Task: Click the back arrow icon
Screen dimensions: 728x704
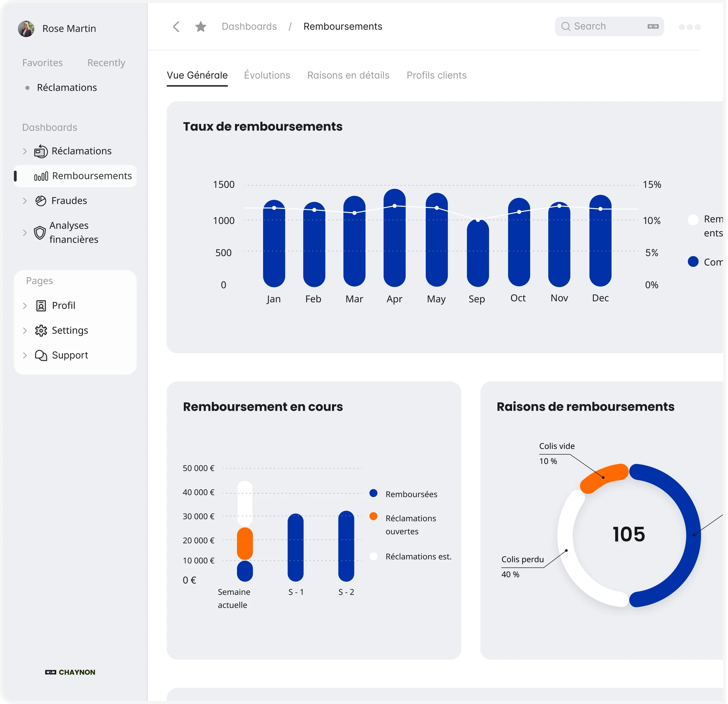Action: pyautogui.click(x=176, y=27)
